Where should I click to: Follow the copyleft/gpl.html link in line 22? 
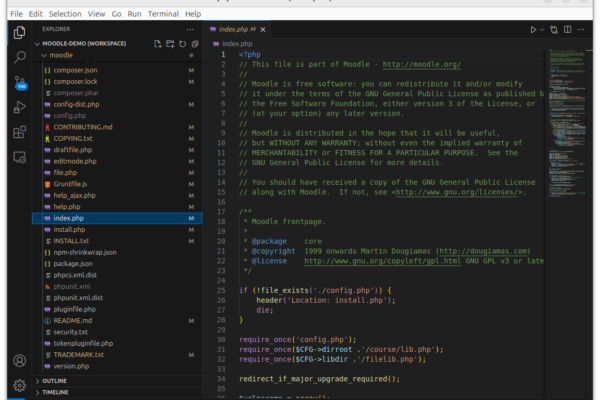(x=382, y=261)
